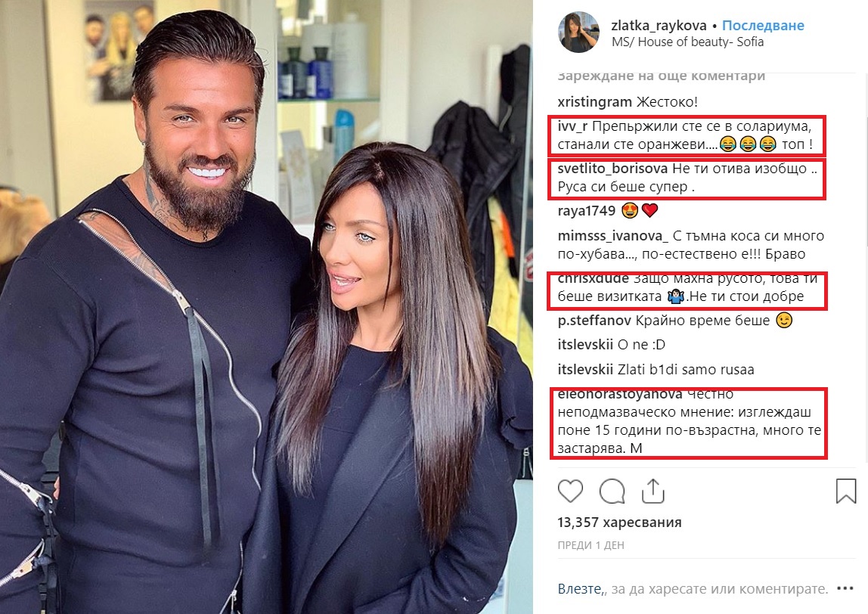The height and width of the screenshot is (614, 868).
Task: Save post with the bookmark icon
Action: coord(845,491)
